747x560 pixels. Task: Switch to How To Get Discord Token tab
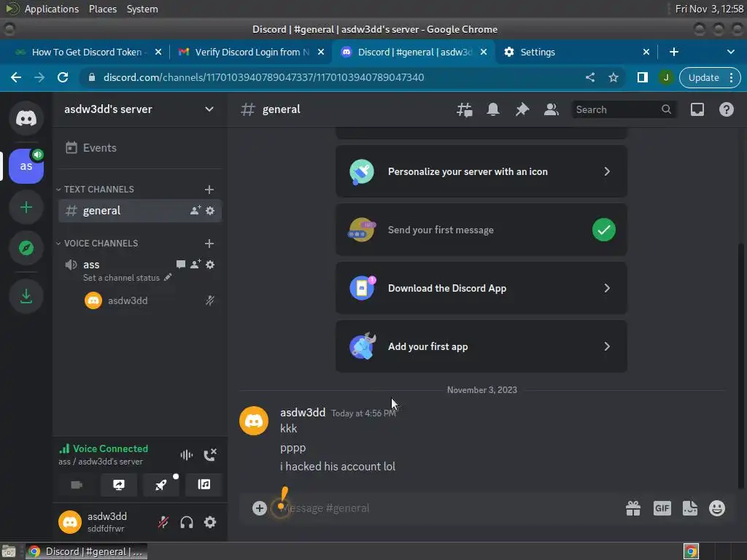click(x=88, y=52)
